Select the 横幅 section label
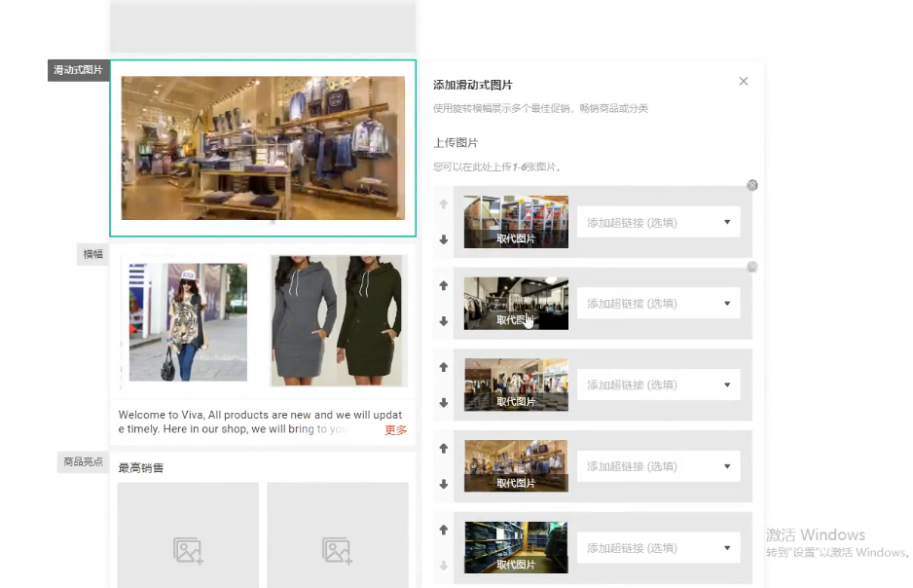This screenshot has width=913, height=588. [x=92, y=254]
